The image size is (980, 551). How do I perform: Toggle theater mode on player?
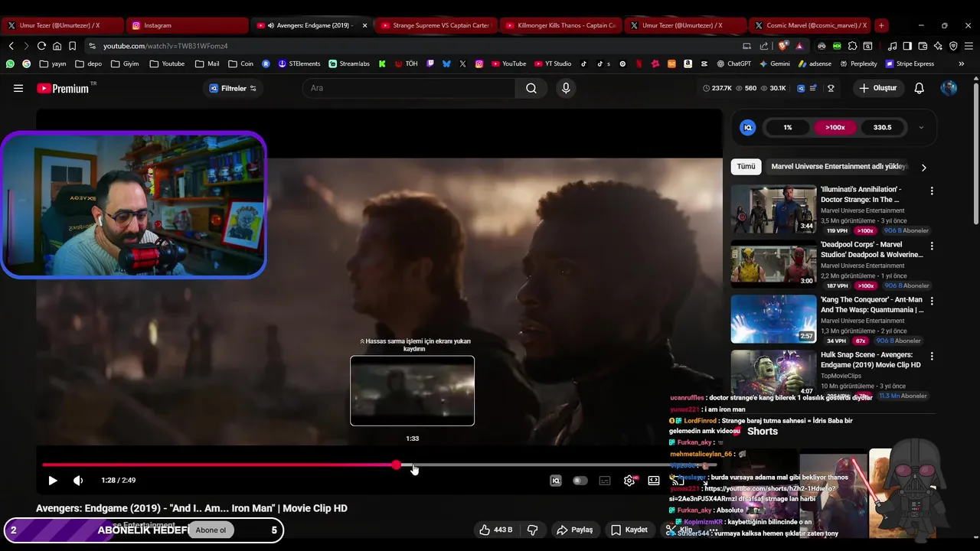(x=654, y=481)
